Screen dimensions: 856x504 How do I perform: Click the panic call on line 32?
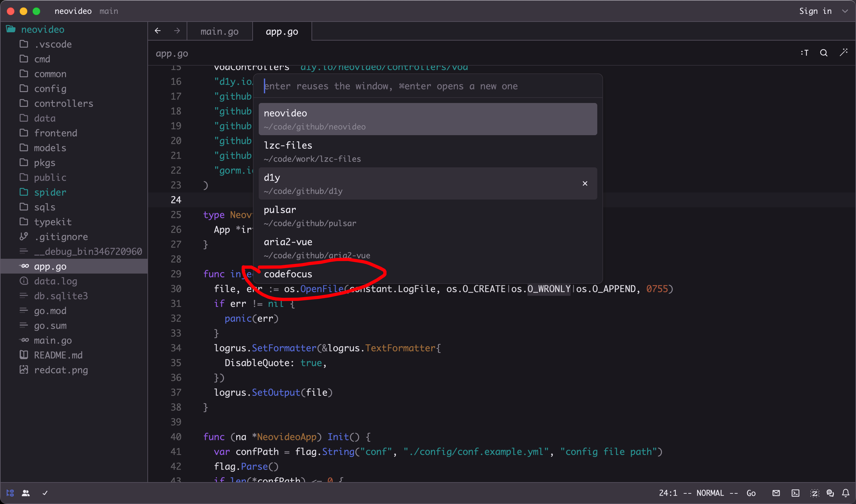(x=238, y=318)
